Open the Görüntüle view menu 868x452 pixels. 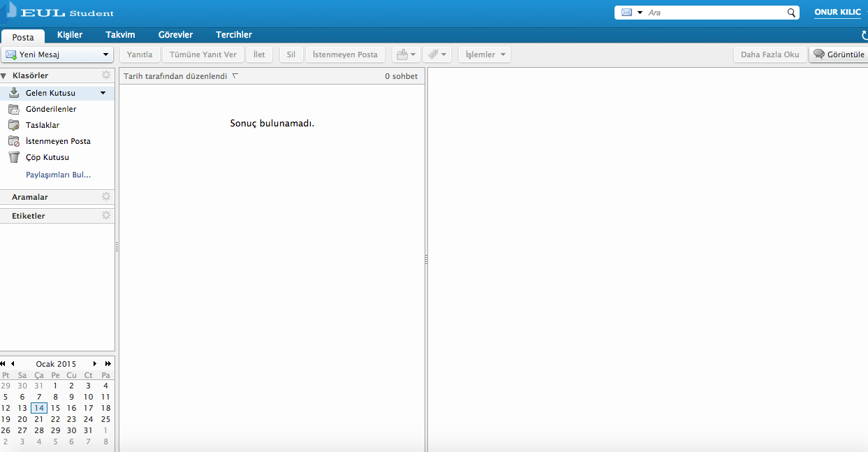point(839,54)
